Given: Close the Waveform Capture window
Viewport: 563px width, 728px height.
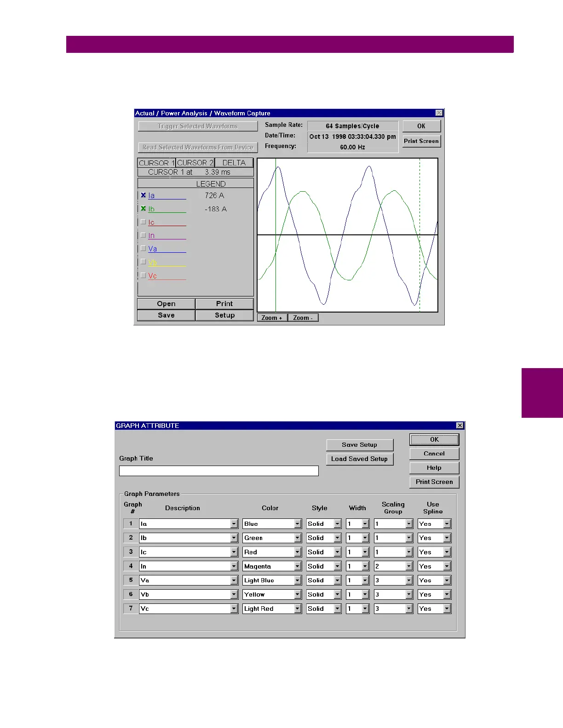Looking at the screenshot, I should point(439,113).
